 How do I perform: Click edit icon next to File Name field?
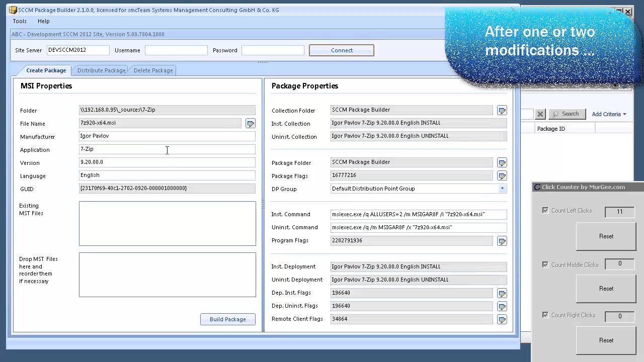coord(250,123)
